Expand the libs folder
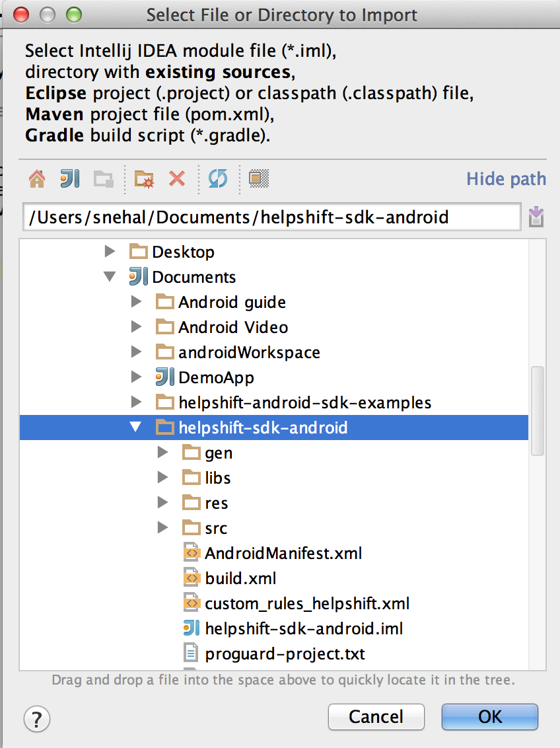The image size is (560, 748). pos(162,478)
